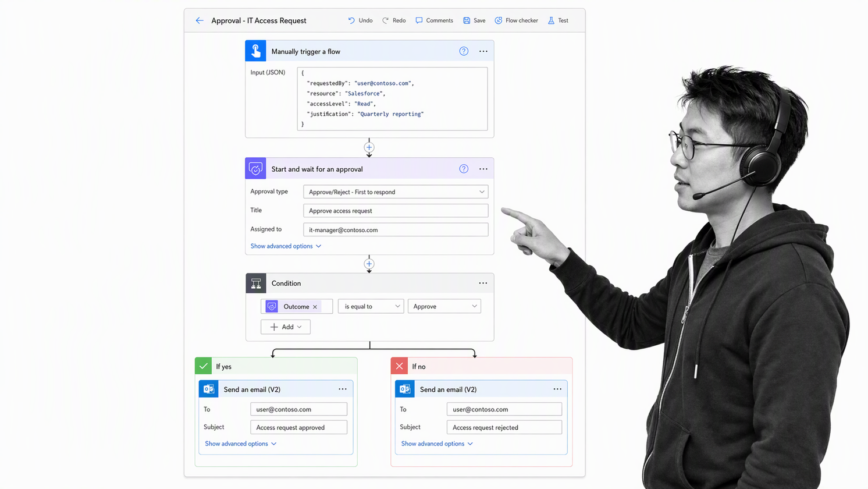The image size is (868, 489).
Task: Insert a step above the Condition card
Action: [369, 264]
